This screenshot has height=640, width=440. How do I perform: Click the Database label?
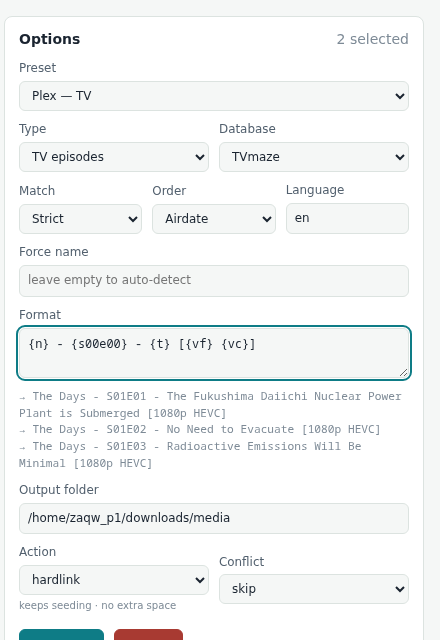click(247, 129)
